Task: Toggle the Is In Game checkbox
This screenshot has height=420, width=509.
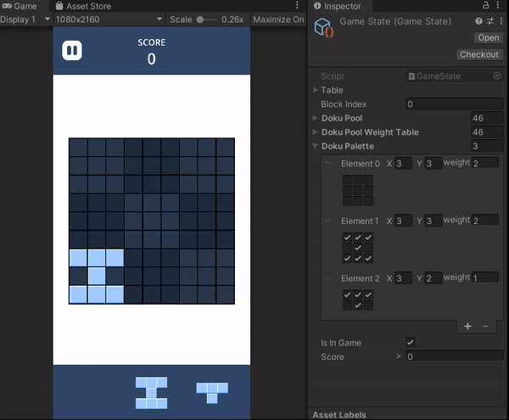Action: click(x=411, y=343)
